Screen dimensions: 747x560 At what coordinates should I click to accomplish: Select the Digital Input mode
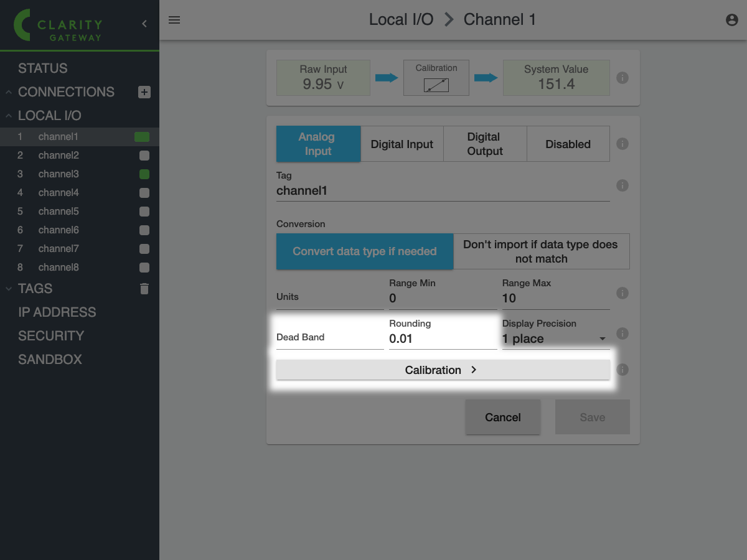(x=402, y=144)
